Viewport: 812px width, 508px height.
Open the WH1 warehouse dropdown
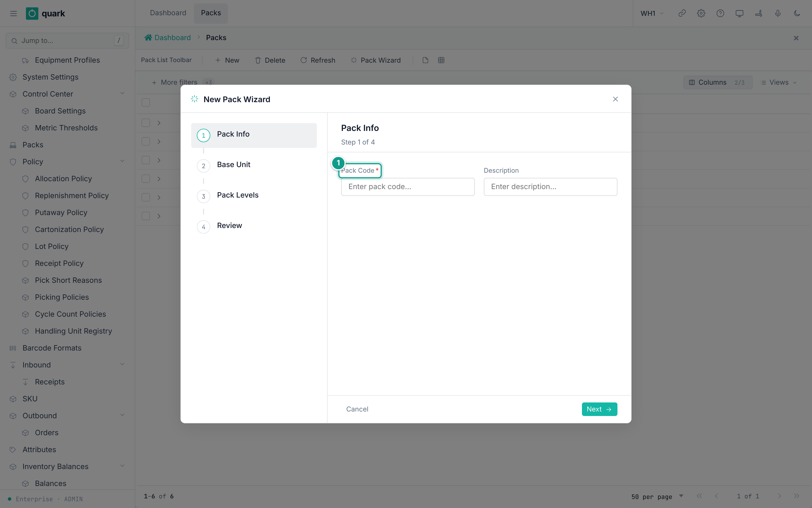click(652, 14)
